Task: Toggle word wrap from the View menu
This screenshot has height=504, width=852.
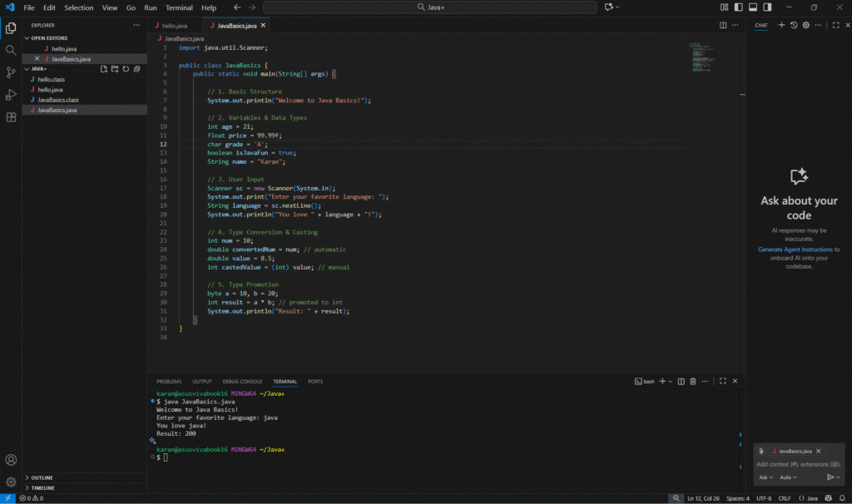Action: (109, 7)
